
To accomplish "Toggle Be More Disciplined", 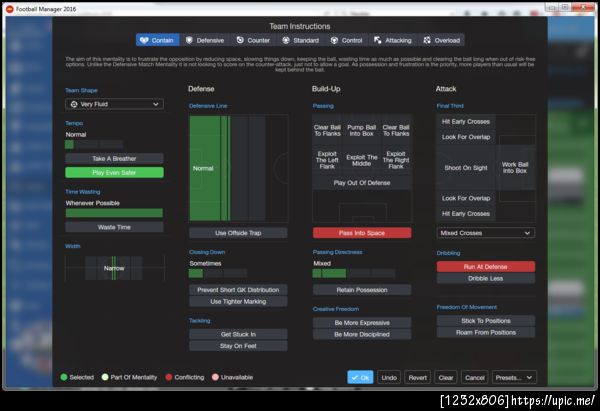I will pyautogui.click(x=362, y=334).
